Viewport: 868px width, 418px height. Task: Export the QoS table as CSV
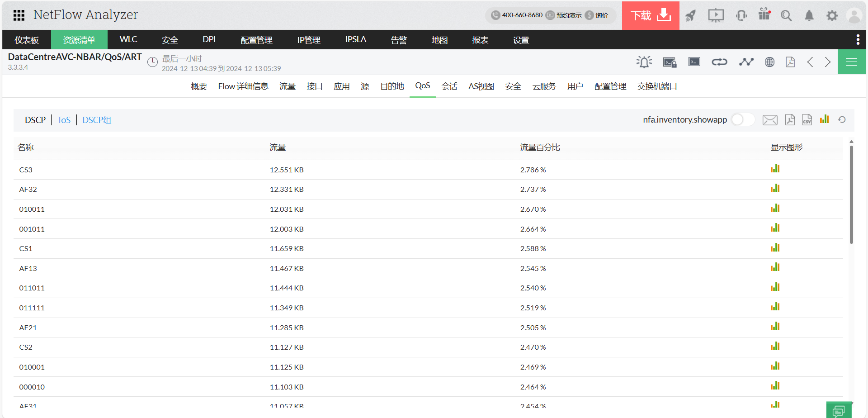click(x=807, y=120)
